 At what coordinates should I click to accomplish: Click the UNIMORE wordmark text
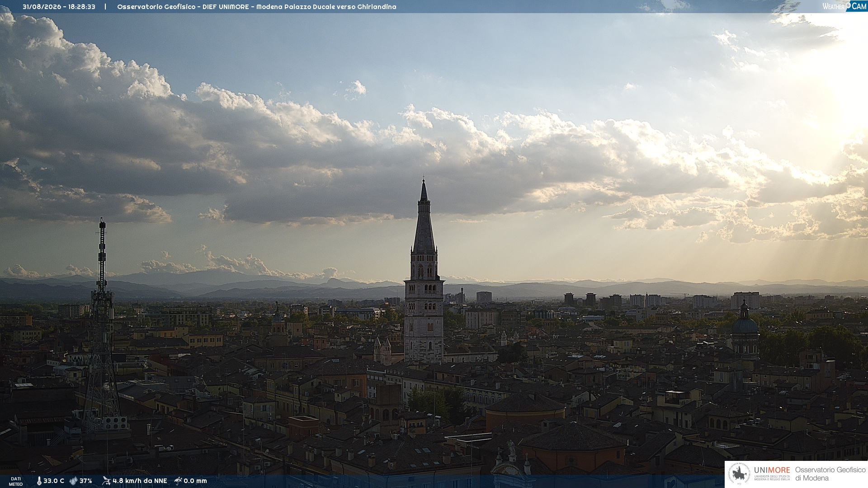772,470
